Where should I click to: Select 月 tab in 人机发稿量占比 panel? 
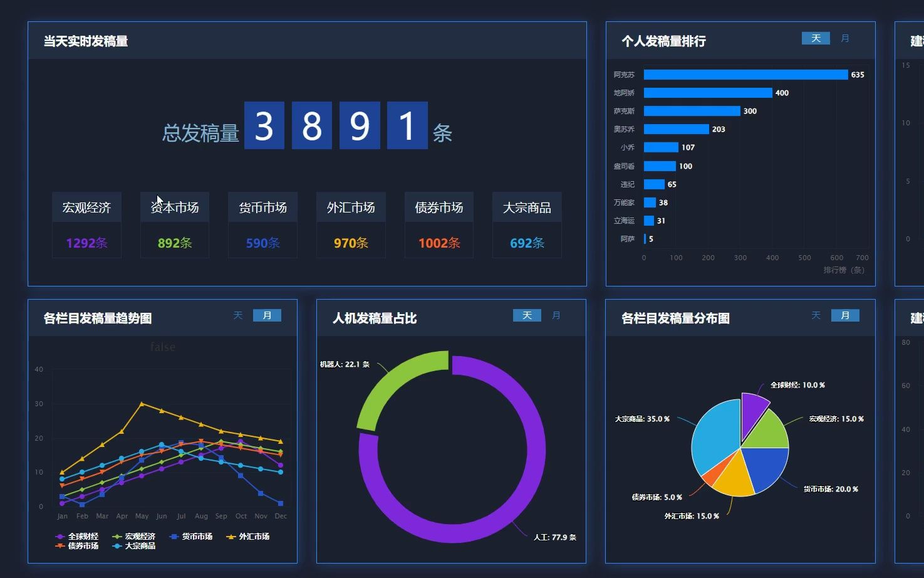click(556, 315)
